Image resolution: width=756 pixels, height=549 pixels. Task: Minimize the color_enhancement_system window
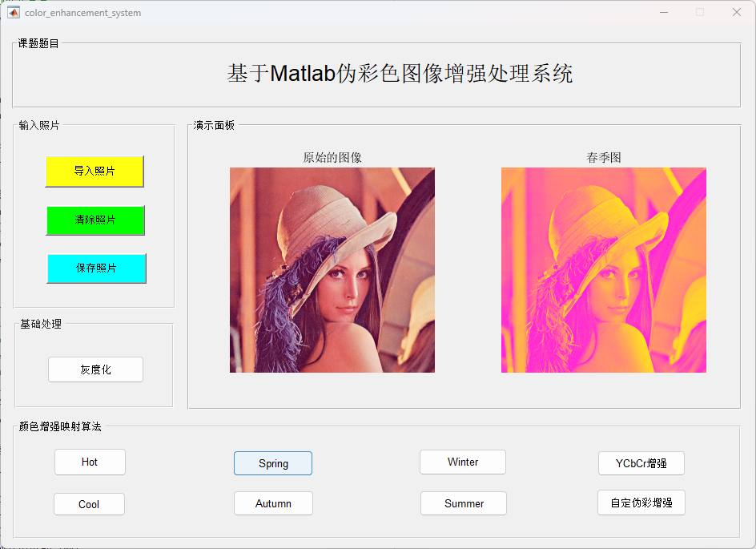(x=663, y=12)
